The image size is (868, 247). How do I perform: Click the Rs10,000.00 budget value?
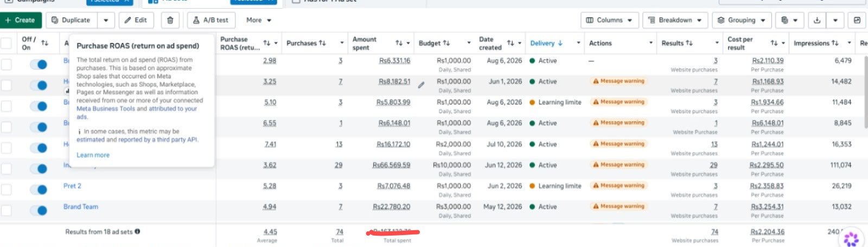click(452, 165)
